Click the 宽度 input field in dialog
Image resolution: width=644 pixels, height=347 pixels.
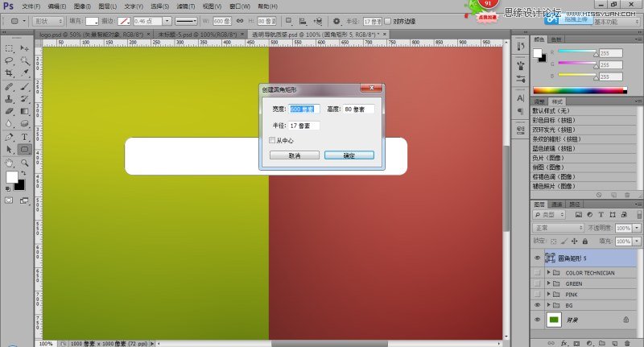(x=304, y=109)
